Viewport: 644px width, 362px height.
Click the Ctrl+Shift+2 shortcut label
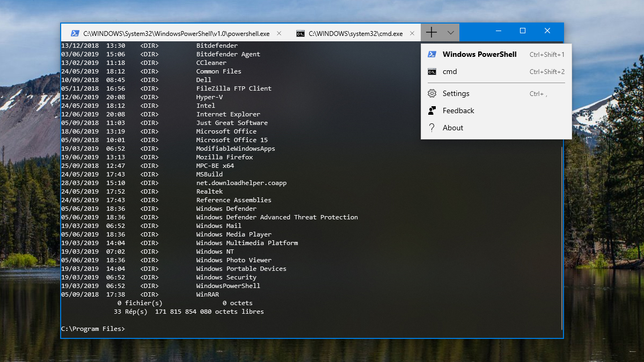click(547, 72)
